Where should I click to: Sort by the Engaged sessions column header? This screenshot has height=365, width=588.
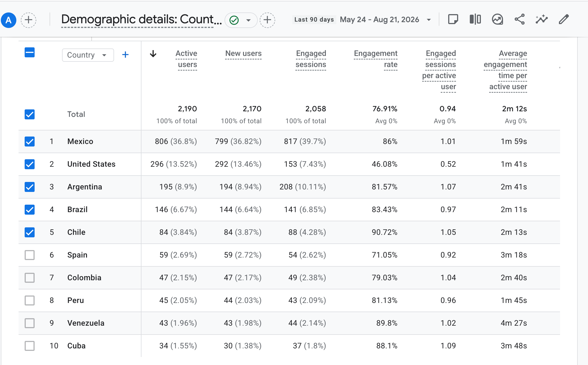311,59
